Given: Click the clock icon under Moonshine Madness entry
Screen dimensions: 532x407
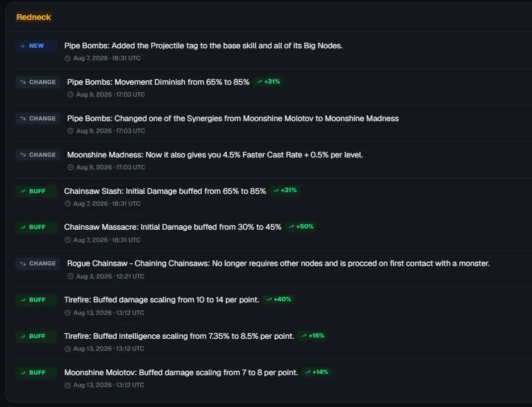Looking at the screenshot, I should click(x=70, y=167).
